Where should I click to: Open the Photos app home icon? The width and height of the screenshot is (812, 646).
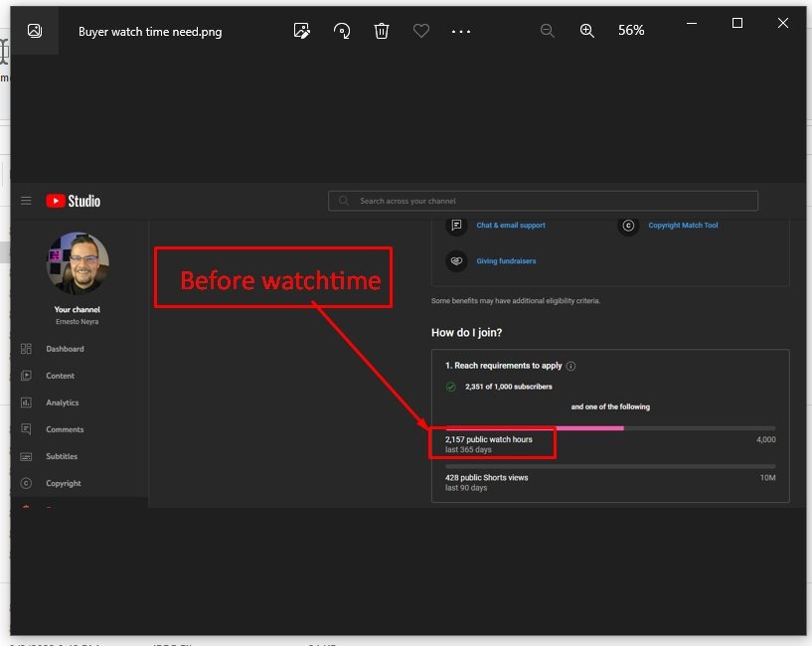click(x=35, y=31)
